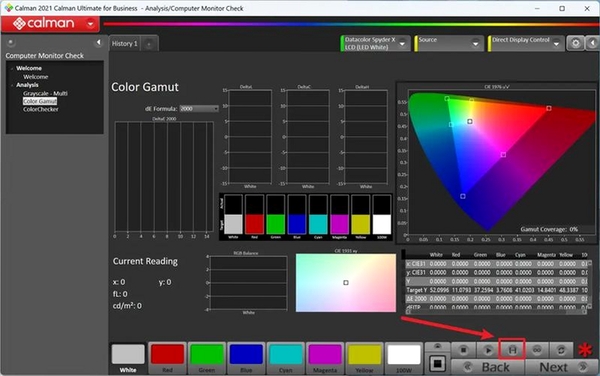Click the green target swatch in comparison strip

tap(276, 224)
